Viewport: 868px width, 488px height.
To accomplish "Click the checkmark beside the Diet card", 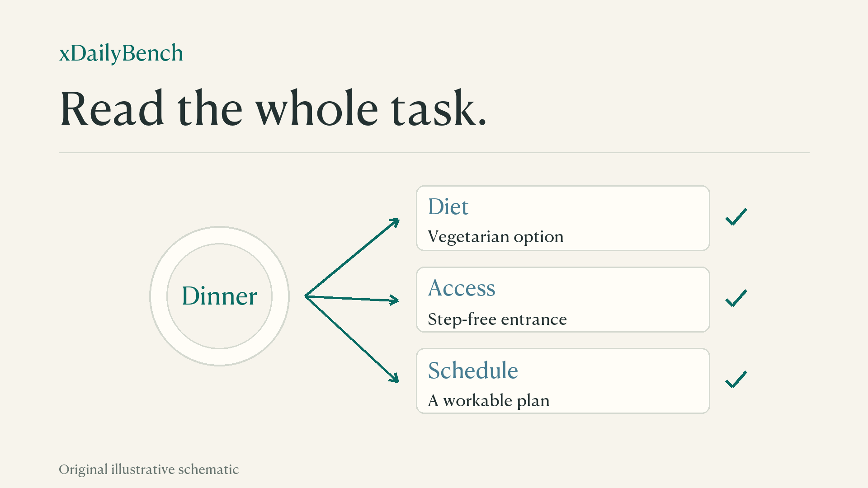I will point(736,217).
